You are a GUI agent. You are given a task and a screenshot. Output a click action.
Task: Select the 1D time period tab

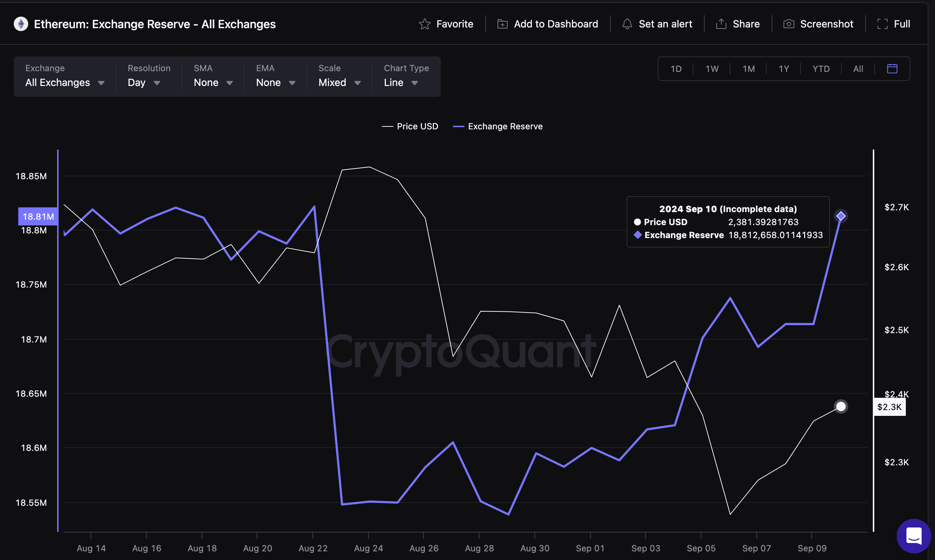(x=676, y=67)
